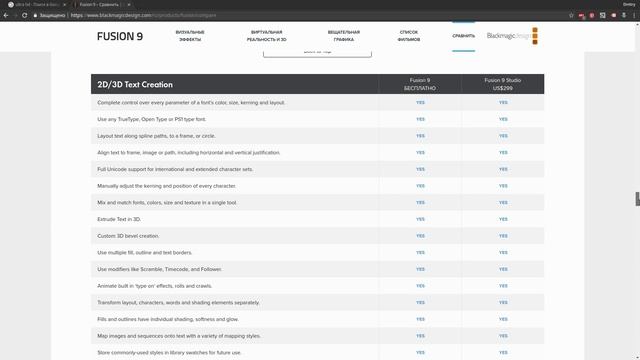Click the row 'Full Unicode support'
The height and width of the screenshot is (360, 640).
(x=317, y=169)
